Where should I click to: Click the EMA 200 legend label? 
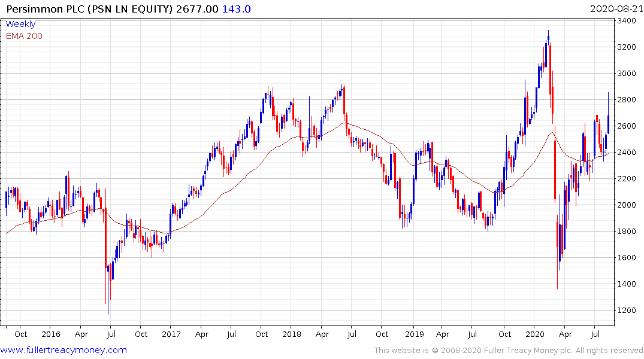point(24,36)
